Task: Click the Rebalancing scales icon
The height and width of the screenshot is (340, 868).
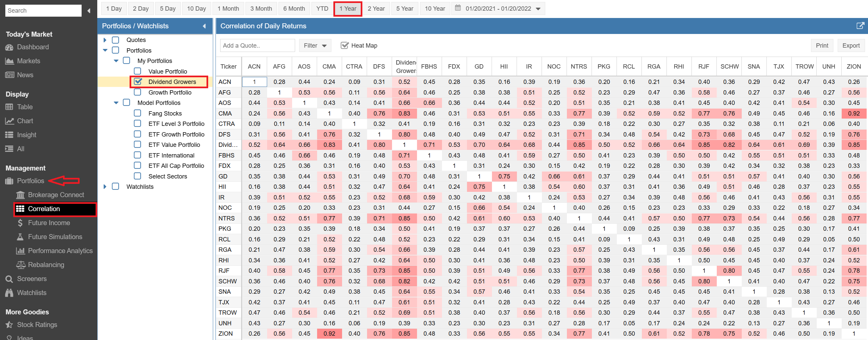Action: click(21, 265)
